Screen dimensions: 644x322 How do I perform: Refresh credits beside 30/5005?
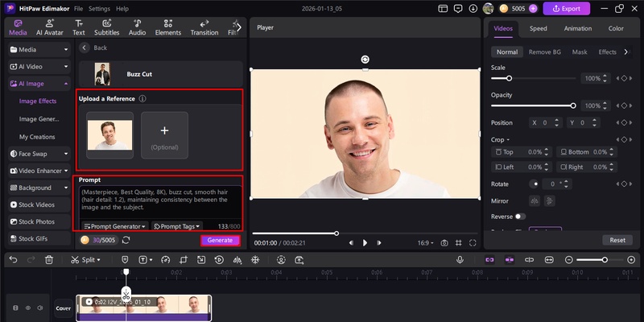tap(126, 240)
